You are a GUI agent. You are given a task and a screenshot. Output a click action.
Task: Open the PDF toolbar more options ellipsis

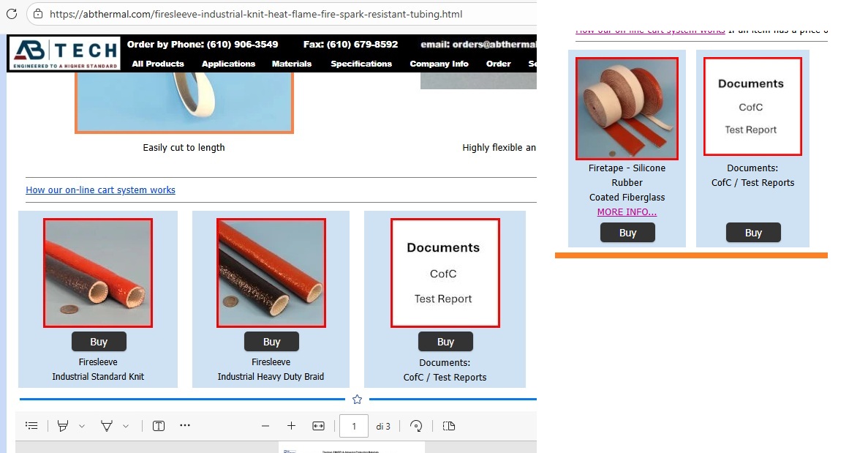[x=185, y=425]
